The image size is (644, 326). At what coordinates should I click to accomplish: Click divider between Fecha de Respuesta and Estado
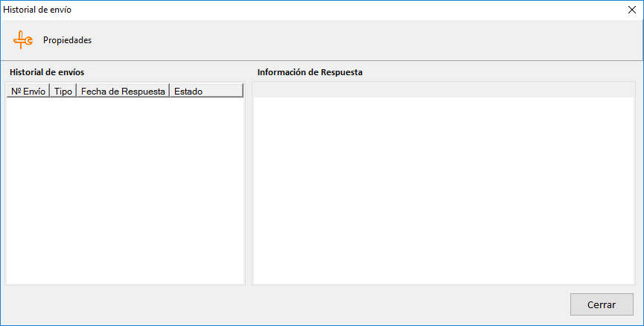click(169, 91)
